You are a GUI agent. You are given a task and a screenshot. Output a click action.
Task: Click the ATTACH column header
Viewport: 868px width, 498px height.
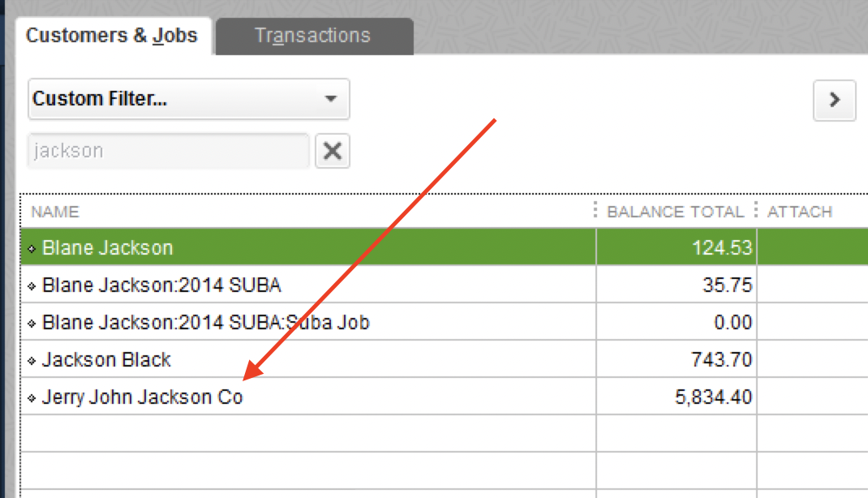(x=800, y=211)
